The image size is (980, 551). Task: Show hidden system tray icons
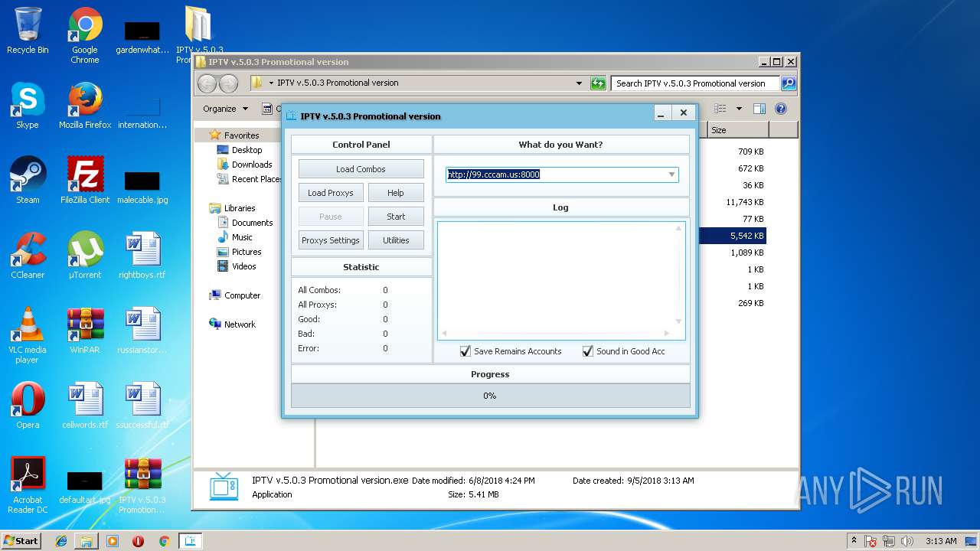[854, 541]
